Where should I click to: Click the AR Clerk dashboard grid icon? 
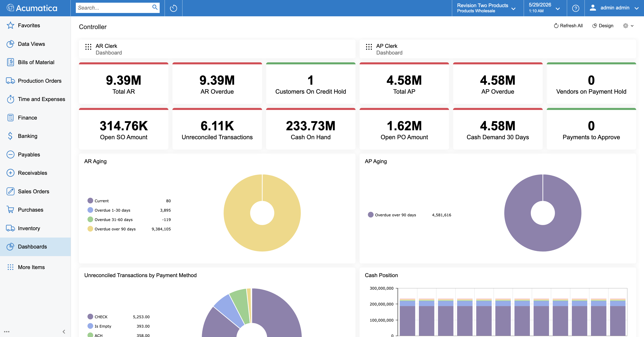pyautogui.click(x=88, y=47)
